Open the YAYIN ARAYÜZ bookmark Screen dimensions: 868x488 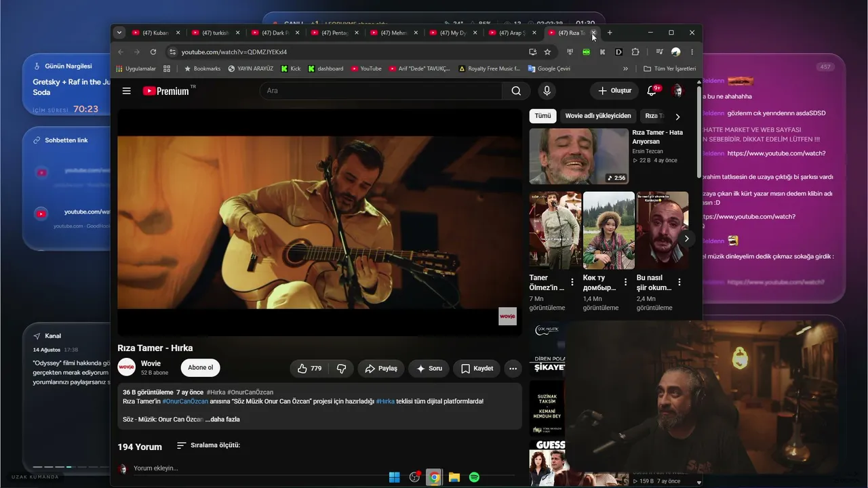pos(251,68)
